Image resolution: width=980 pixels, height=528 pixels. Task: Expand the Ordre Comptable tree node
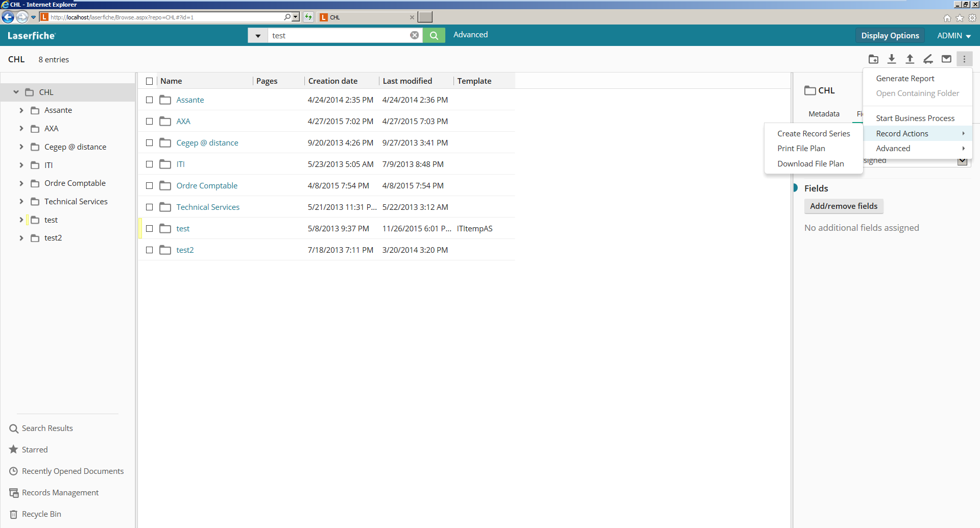[21, 183]
